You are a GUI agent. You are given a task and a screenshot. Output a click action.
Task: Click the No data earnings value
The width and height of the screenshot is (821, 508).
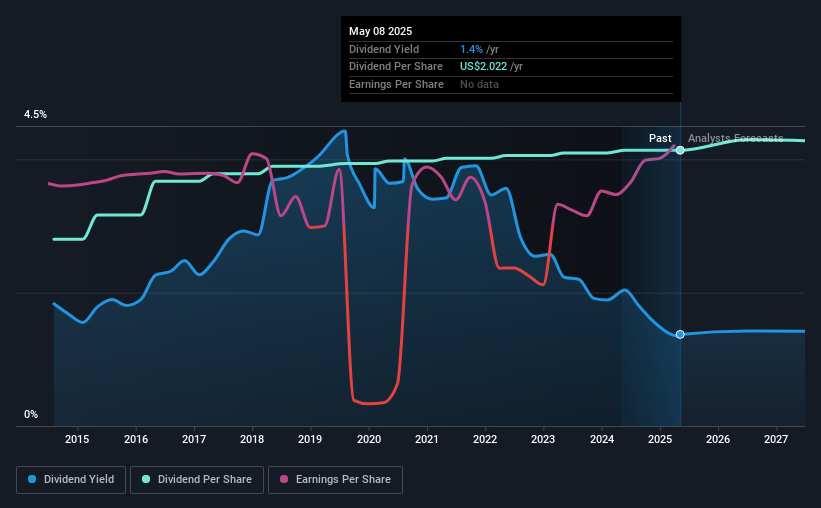(x=479, y=84)
